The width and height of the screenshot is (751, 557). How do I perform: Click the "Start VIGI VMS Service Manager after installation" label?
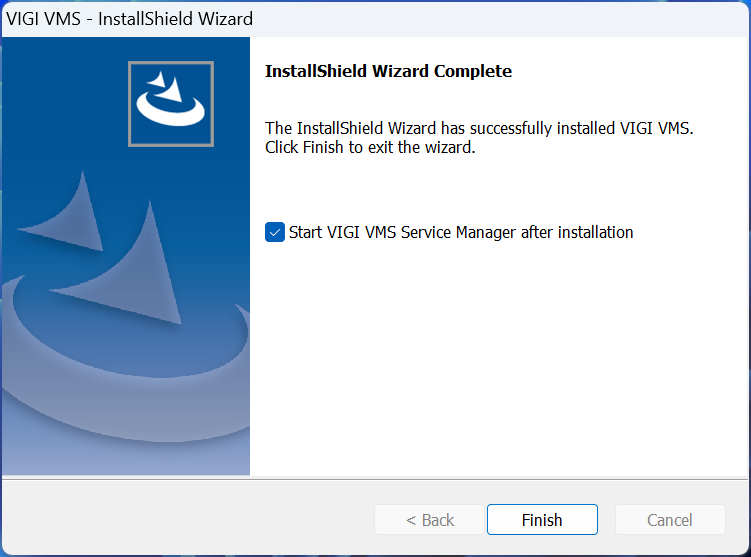point(461,232)
